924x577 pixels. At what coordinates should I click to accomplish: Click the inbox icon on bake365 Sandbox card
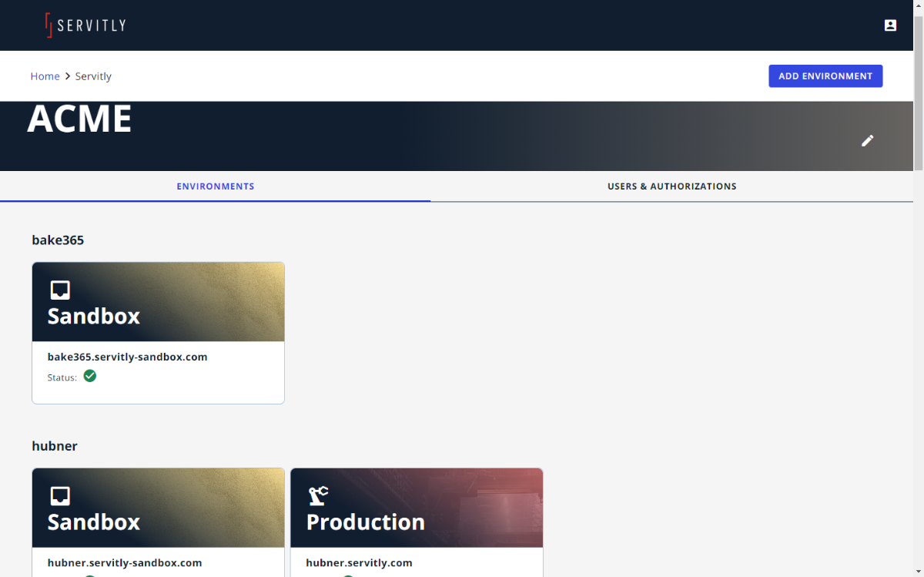[60, 290]
